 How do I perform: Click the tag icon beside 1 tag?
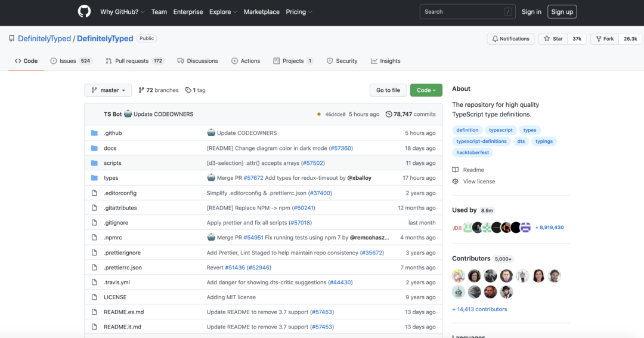(188, 90)
